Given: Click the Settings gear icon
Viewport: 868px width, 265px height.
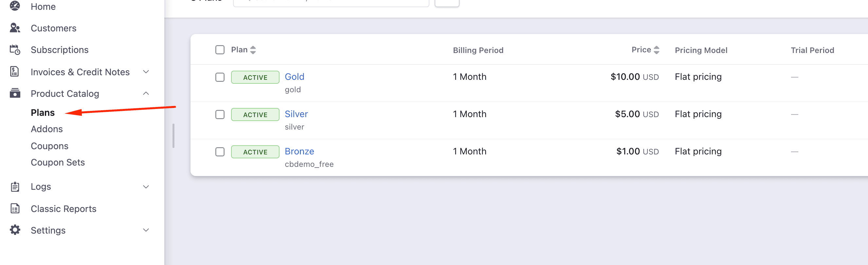Looking at the screenshot, I should coord(15,230).
